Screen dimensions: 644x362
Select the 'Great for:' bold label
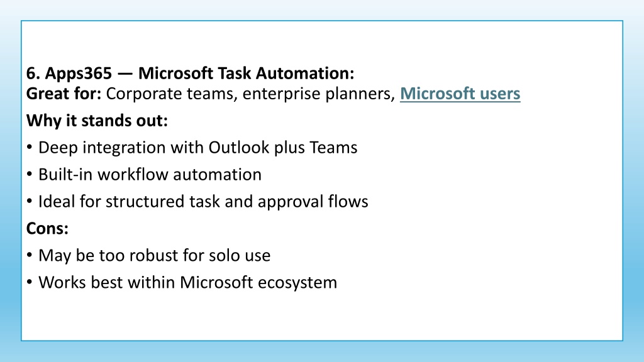tap(64, 94)
